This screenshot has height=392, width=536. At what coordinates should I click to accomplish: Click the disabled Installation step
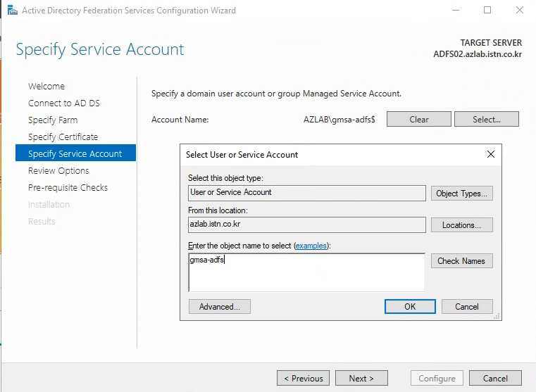pyautogui.click(x=49, y=204)
